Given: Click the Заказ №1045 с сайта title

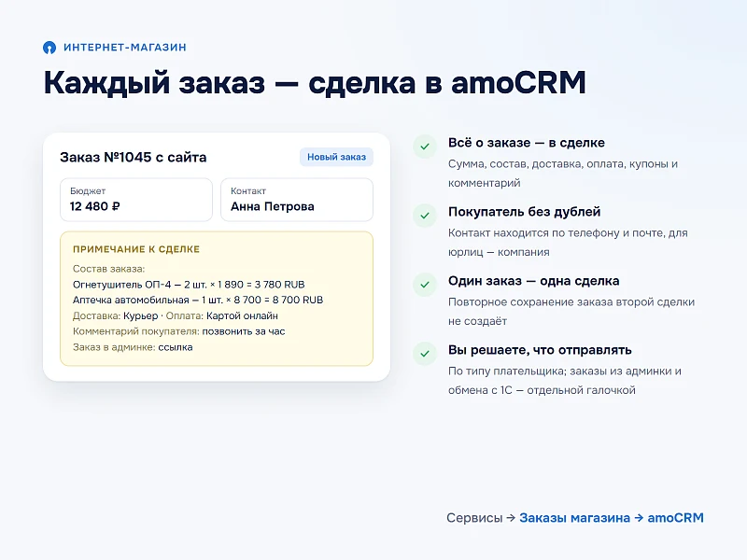Looking at the screenshot, I should (x=134, y=157).
